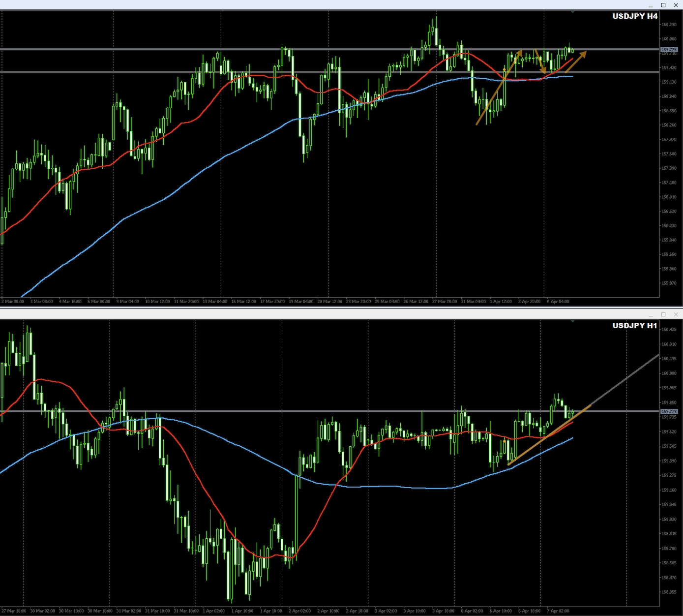Minimize the USDJPY H4 chart window

click(x=651, y=5)
